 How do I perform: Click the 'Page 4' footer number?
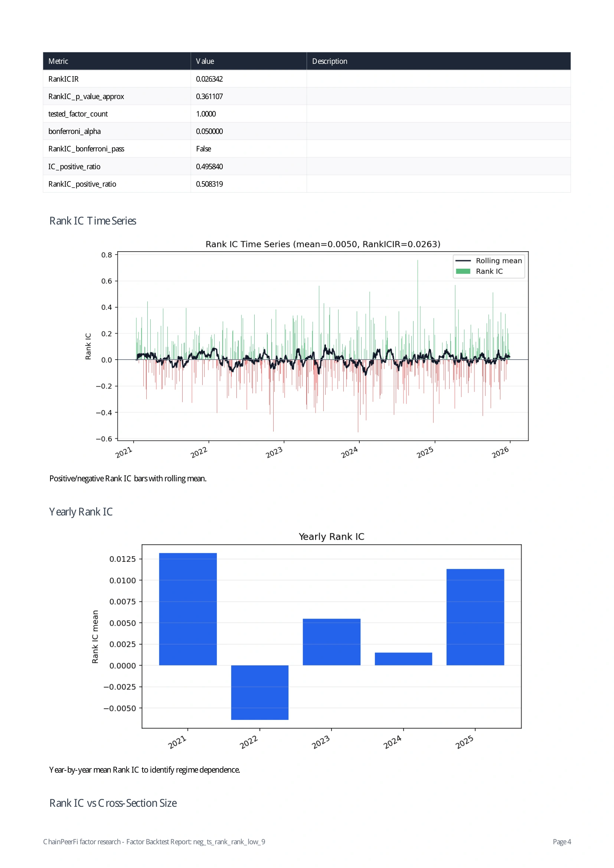(x=562, y=842)
